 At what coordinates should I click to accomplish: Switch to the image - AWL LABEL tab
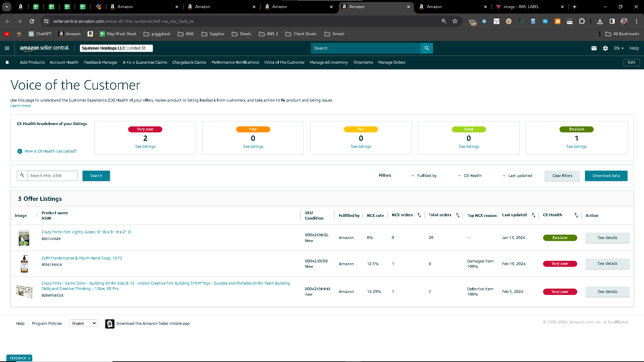[x=530, y=7]
